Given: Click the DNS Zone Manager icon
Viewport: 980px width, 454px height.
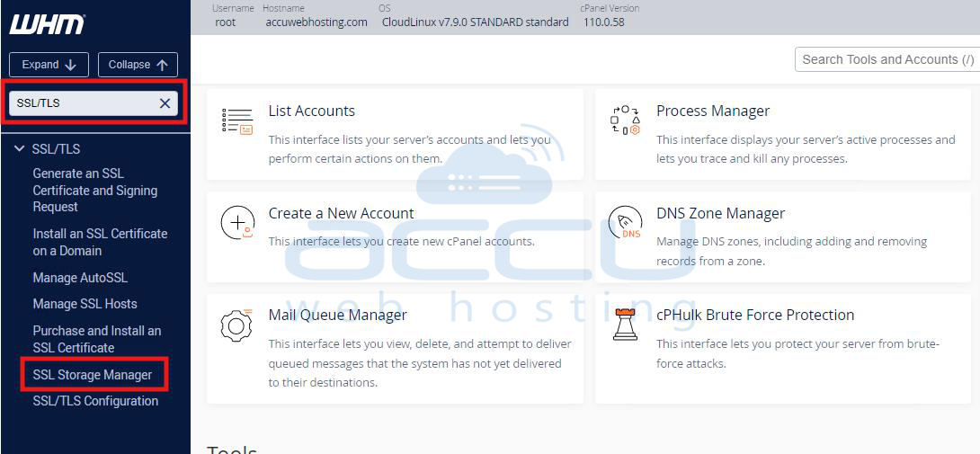Looking at the screenshot, I should tap(626, 223).
